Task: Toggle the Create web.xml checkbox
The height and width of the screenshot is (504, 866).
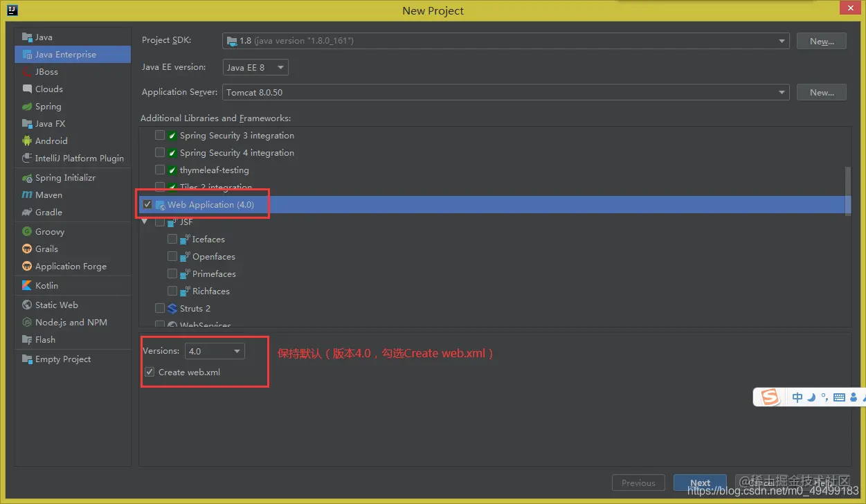Action: click(x=150, y=372)
